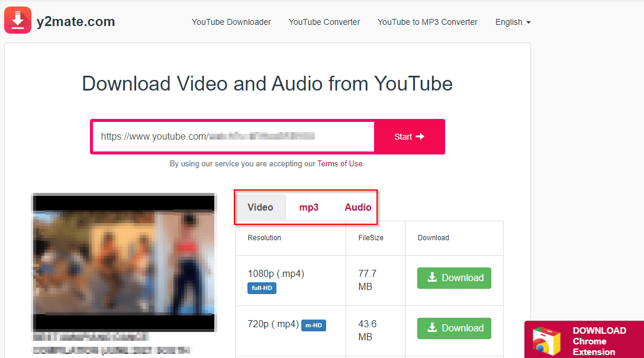644x358 pixels.
Task: Click the Resolution column header
Action: pos(265,238)
